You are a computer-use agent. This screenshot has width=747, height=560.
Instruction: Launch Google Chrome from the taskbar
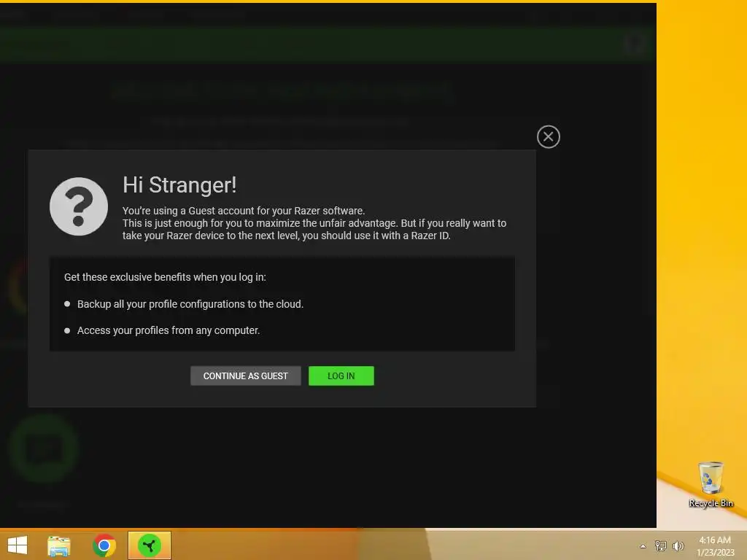pyautogui.click(x=104, y=545)
